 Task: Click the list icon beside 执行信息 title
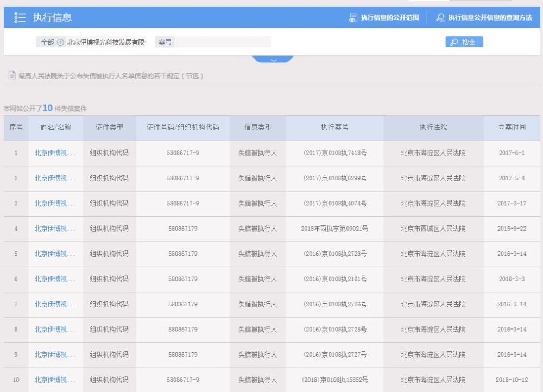[20, 17]
